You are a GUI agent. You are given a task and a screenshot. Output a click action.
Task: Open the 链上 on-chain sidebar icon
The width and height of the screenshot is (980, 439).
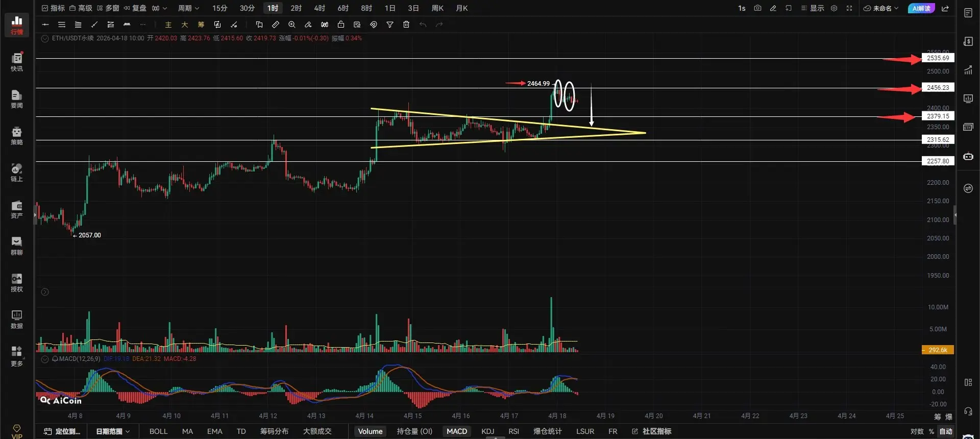pos(17,172)
